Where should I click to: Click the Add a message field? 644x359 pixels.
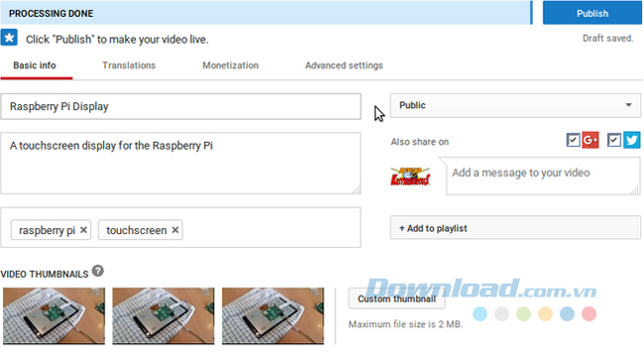pos(543,176)
